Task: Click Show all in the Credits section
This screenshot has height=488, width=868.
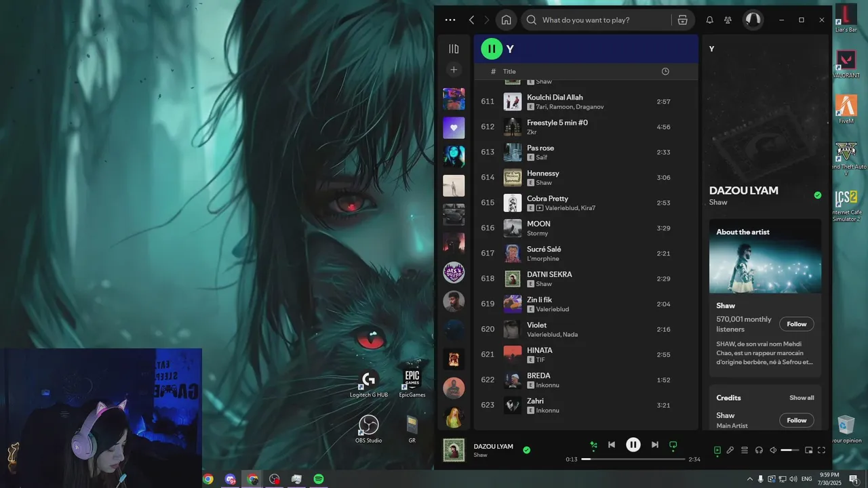Action: click(x=802, y=398)
